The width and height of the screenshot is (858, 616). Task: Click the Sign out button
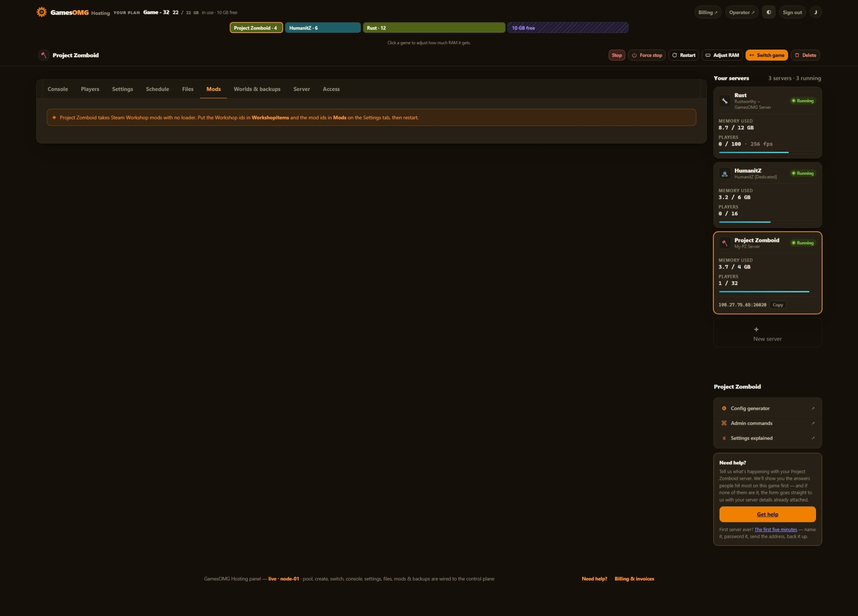click(792, 12)
